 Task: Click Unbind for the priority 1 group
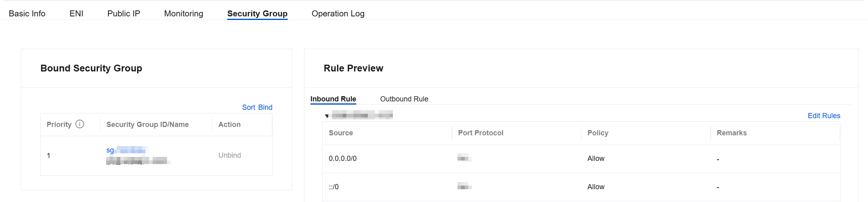(230, 155)
